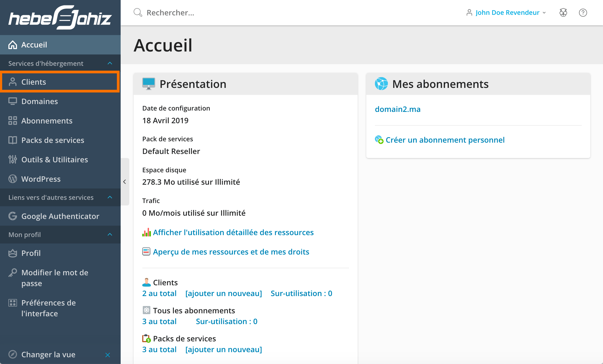Click the Présentation monitor icon
603x364 pixels.
[x=149, y=84]
